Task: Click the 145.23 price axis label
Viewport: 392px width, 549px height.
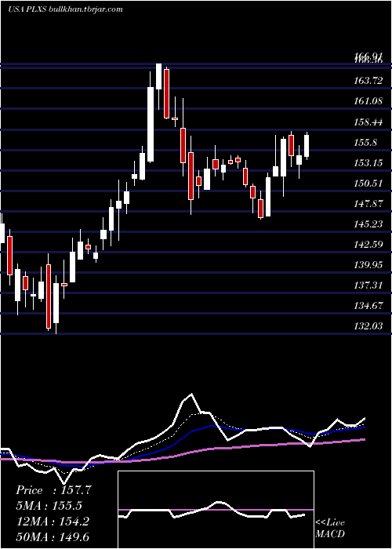Action: pyautogui.click(x=367, y=224)
